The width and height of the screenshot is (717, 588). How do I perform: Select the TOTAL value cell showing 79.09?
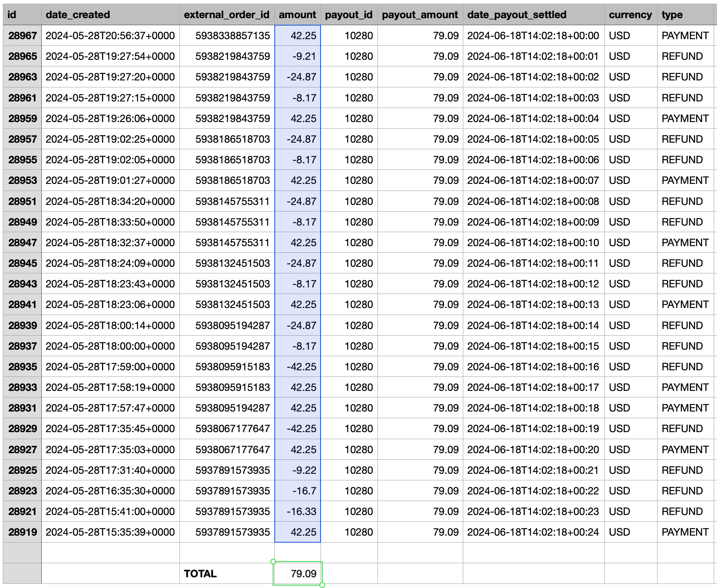297,574
